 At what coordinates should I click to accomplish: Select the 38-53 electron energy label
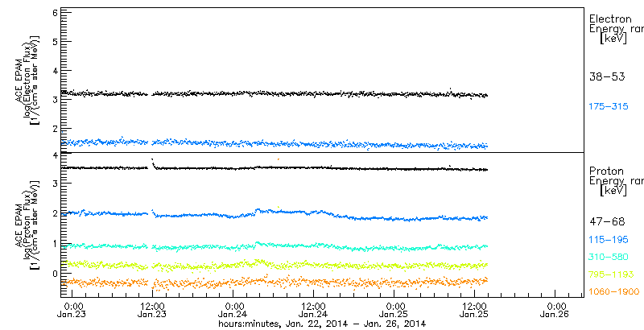click(x=607, y=76)
